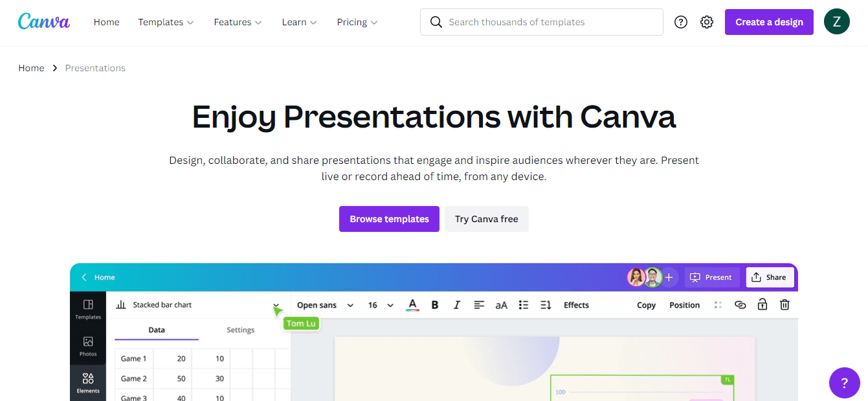Open the font size 16 dropdown
868x401 pixels.
[x=381, y=305]
